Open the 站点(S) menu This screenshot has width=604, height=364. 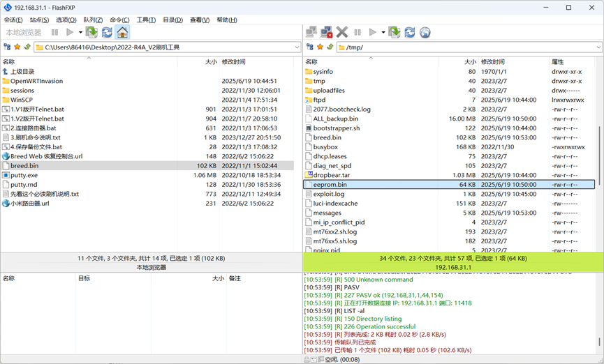tap(39, 20)
